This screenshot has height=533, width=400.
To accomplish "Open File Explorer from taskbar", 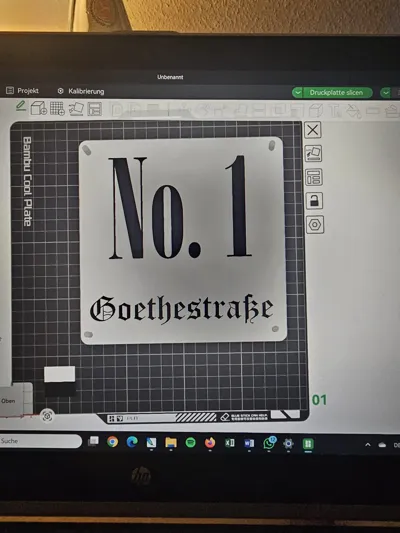I will [x=171, y=443].
